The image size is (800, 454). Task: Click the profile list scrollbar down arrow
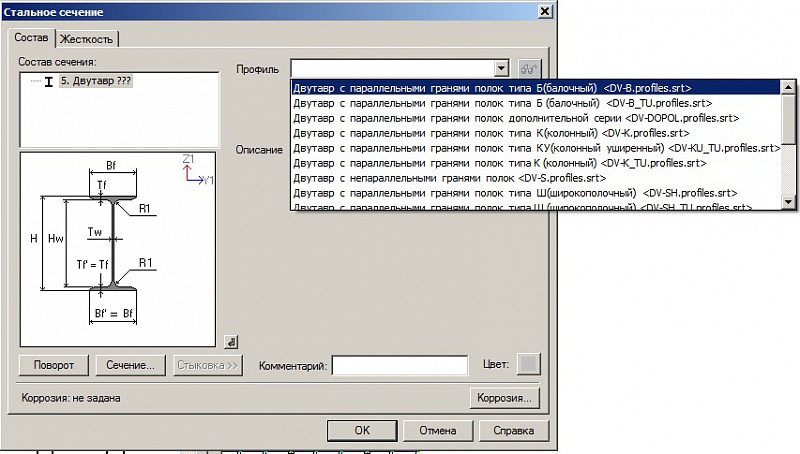click(x=789, y=201)
